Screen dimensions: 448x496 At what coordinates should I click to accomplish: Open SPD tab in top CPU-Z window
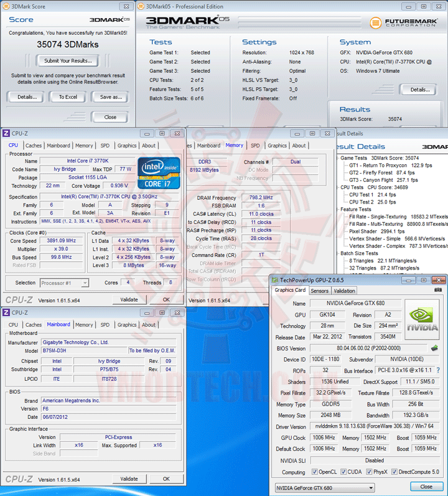[105, 146]
